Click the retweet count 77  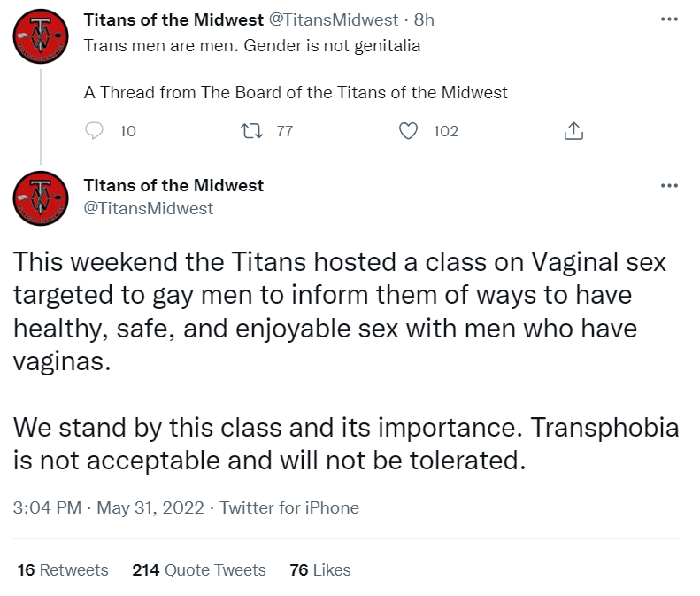point(284,131)
